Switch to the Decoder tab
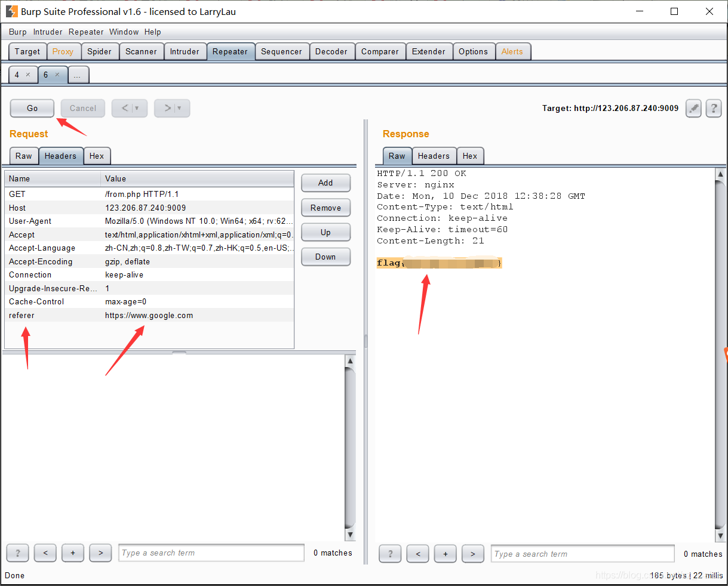This screenshot has width=728, height=586. (x=331, y=52)
